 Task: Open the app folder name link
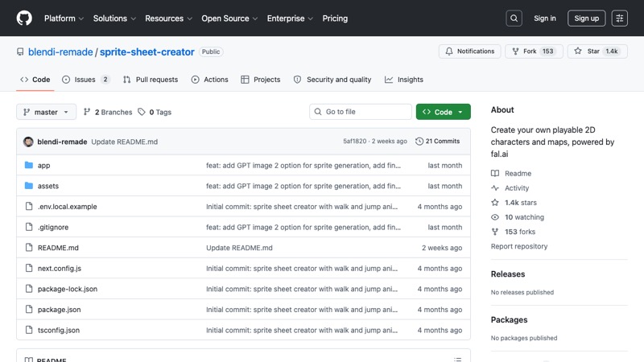(x=44, y=166)
